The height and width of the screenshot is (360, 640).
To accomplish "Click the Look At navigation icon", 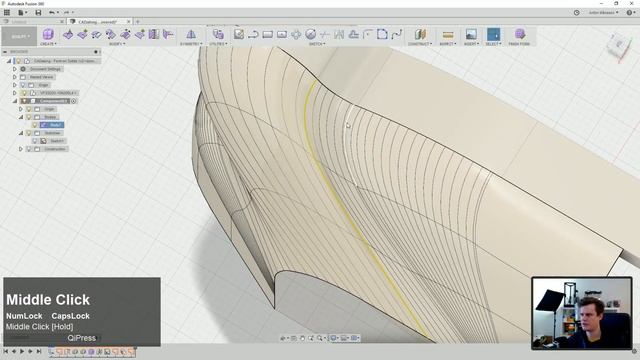I will tap(293, 338).
